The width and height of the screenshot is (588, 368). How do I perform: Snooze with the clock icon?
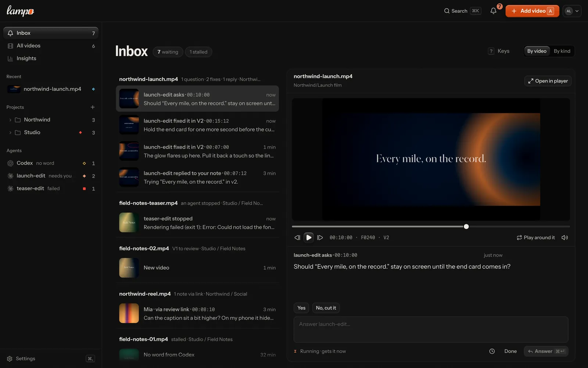pyautogui.click(x=492, y=351)
